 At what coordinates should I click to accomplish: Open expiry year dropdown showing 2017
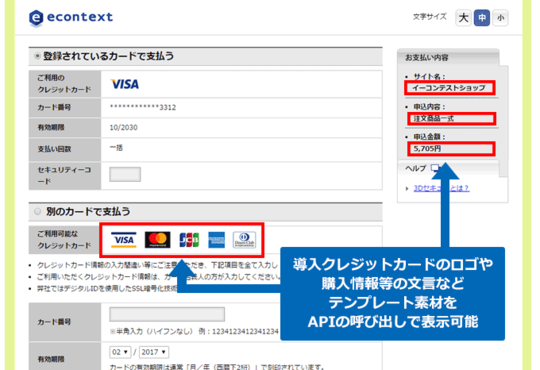154,352
